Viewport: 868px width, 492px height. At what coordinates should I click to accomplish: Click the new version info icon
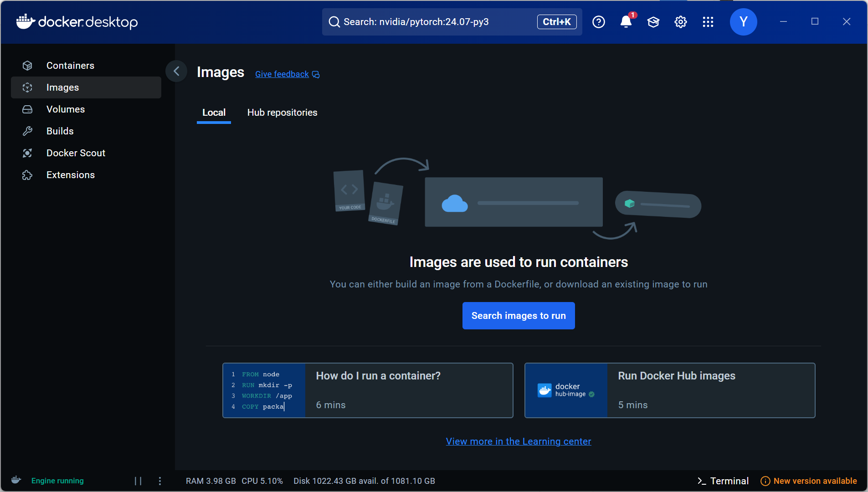[765, 481]
